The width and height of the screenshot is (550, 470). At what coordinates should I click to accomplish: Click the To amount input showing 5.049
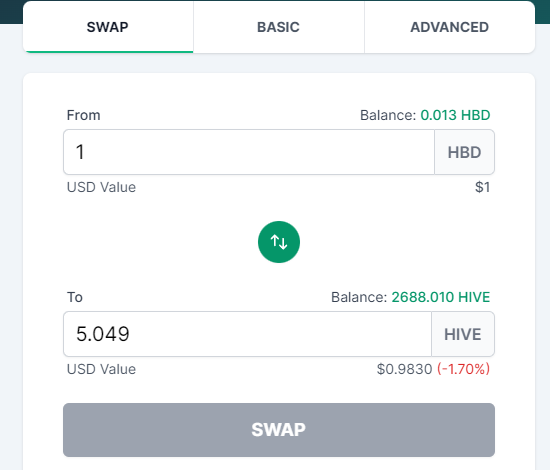pyautogui.click(x=247, y=334)
